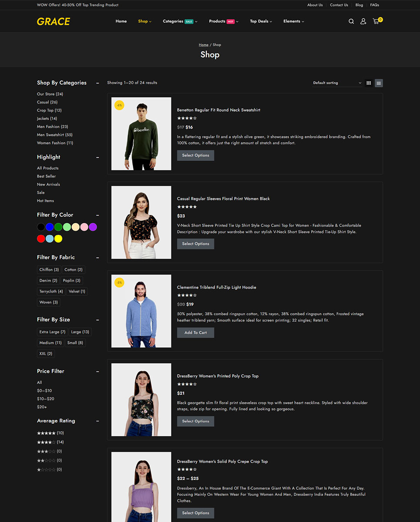The width and height of the screenshot is (420, 522).
Task: Open the Top Deals menu
Action: [261, 21]
